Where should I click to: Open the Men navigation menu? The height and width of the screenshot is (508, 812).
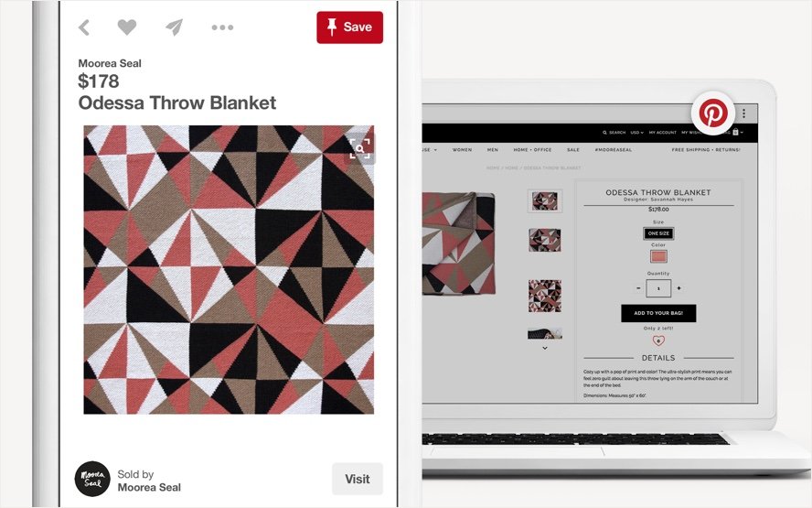click(x=493, y=150)
